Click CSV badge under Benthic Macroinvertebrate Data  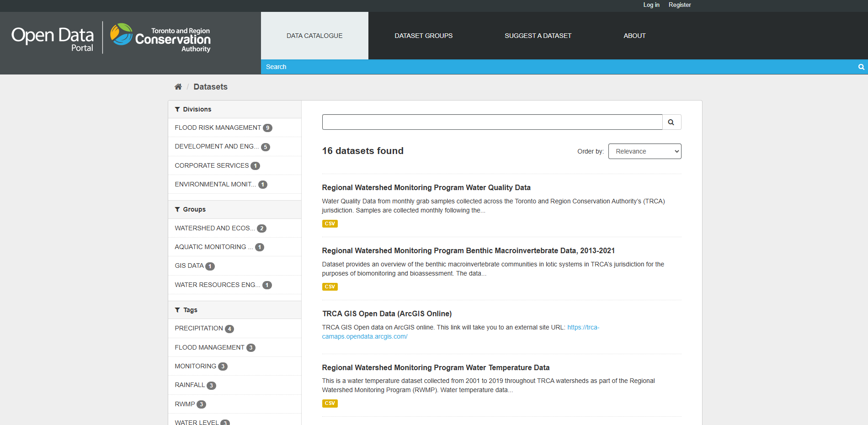(x=330, y=287)
